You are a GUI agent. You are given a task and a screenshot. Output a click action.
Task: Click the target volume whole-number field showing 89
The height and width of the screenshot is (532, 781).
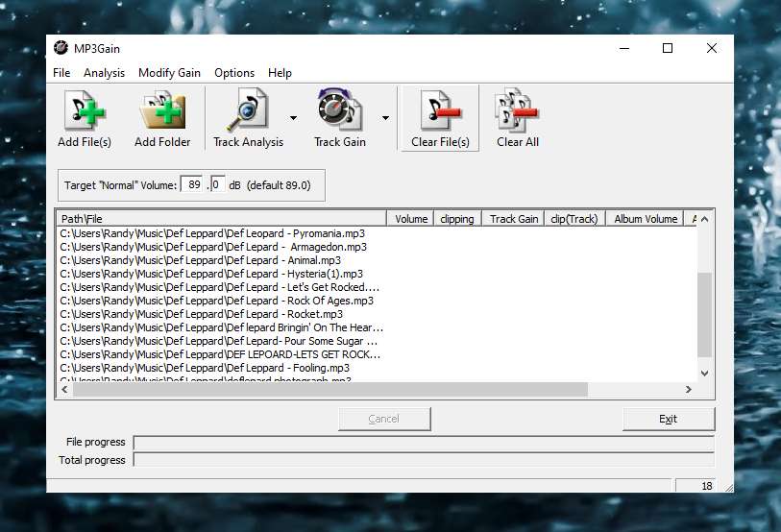tap(191, 184)
